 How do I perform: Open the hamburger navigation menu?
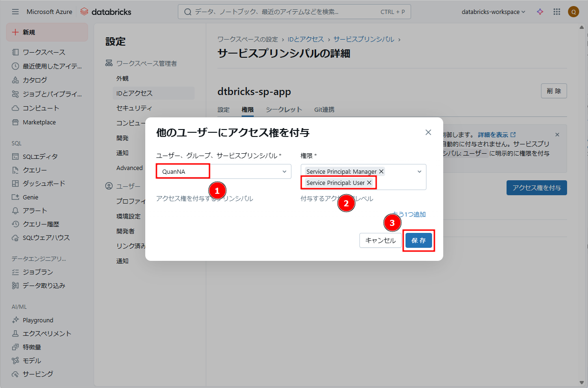15,12
